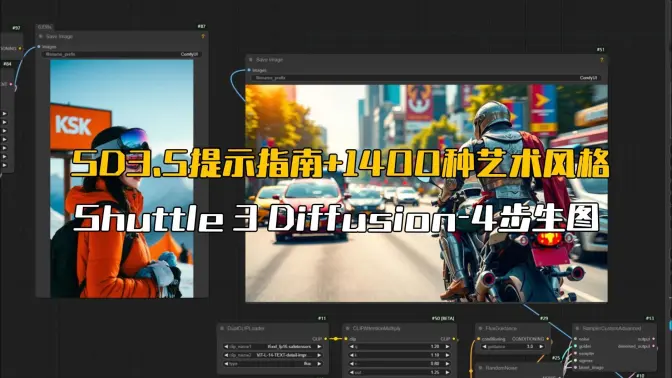
Task: Click the out slider value 1.25
Action: (435, 372)
